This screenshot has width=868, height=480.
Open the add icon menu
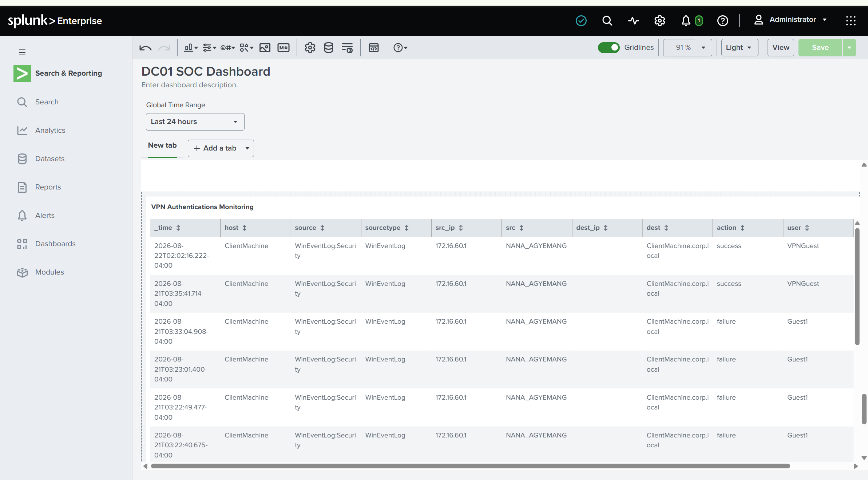coord(227,48)
